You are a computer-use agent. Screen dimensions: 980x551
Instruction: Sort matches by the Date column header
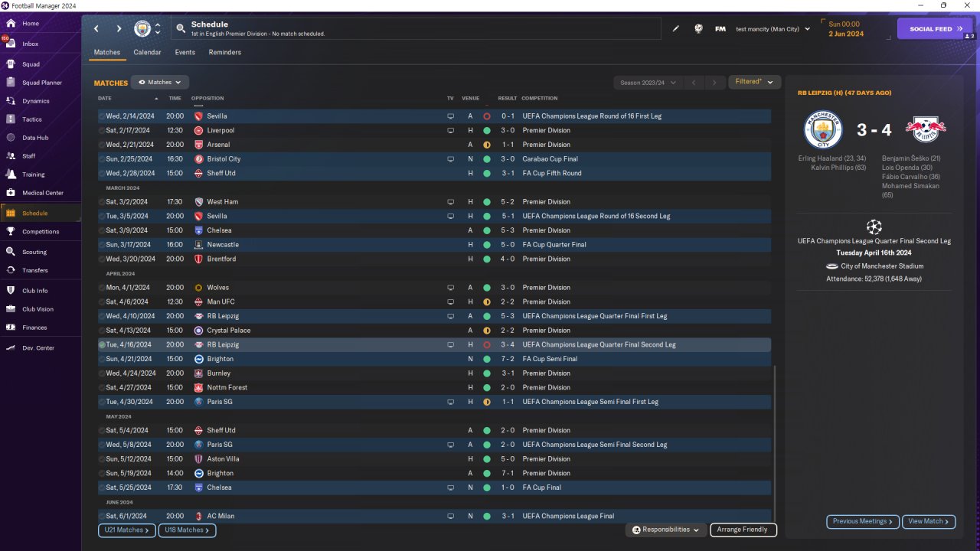click(x=105, y=99)
